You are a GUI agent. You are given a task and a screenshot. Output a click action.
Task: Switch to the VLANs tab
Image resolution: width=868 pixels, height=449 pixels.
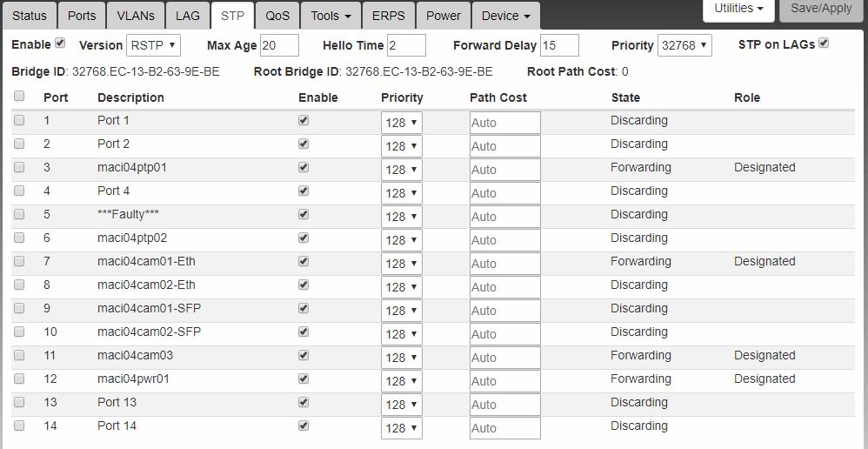click(135, 16)
